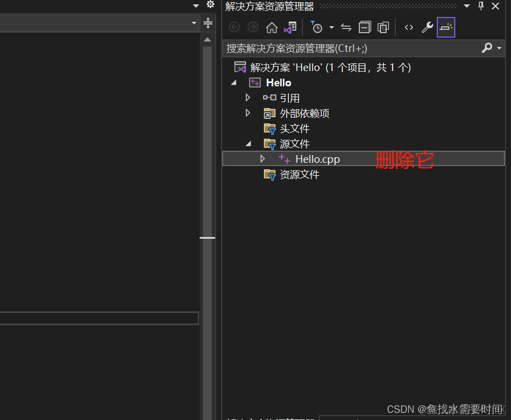Open the editor tab list dropdown arrow
Image resolution: width=511 pixels, height=420 pixels.
click(196, 5)
